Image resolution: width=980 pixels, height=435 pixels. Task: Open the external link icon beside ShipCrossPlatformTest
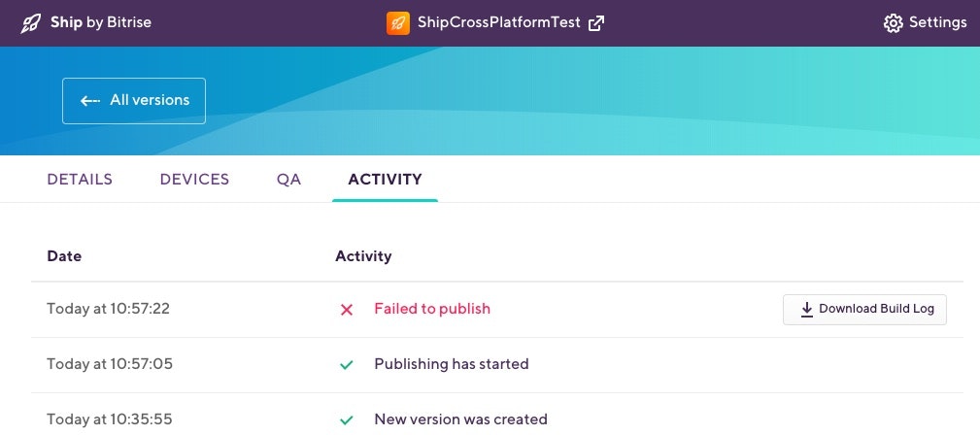596,23
